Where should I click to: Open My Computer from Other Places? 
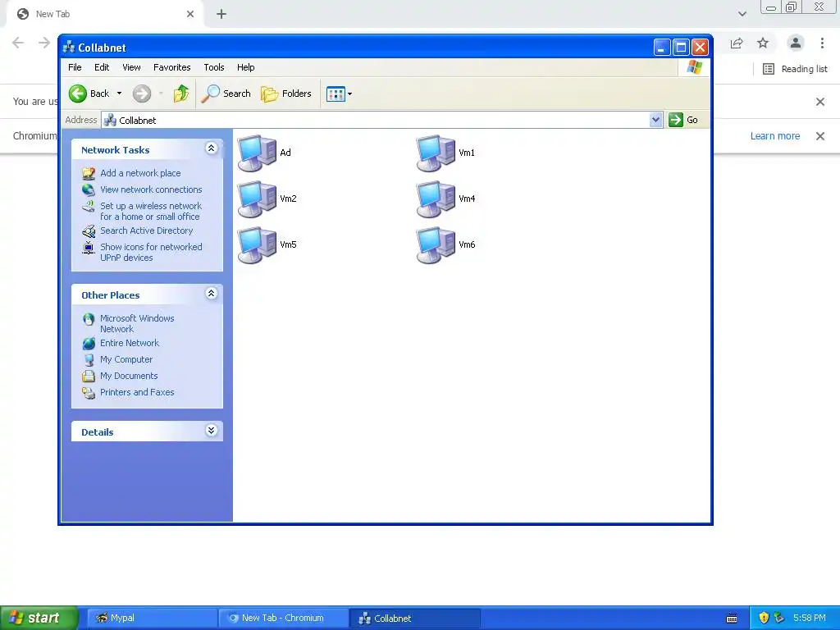(x=126, y=359)
